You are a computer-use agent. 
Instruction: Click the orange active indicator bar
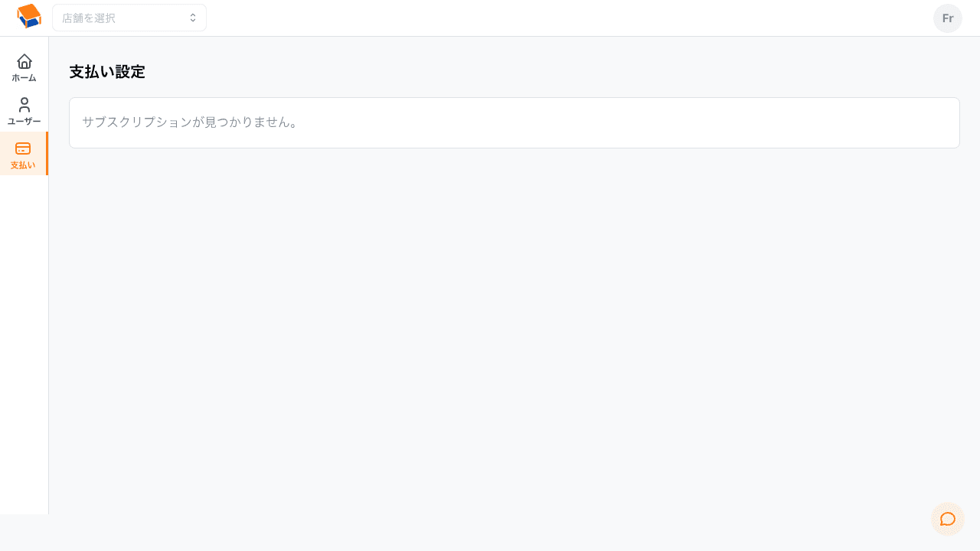pos(47,153)
